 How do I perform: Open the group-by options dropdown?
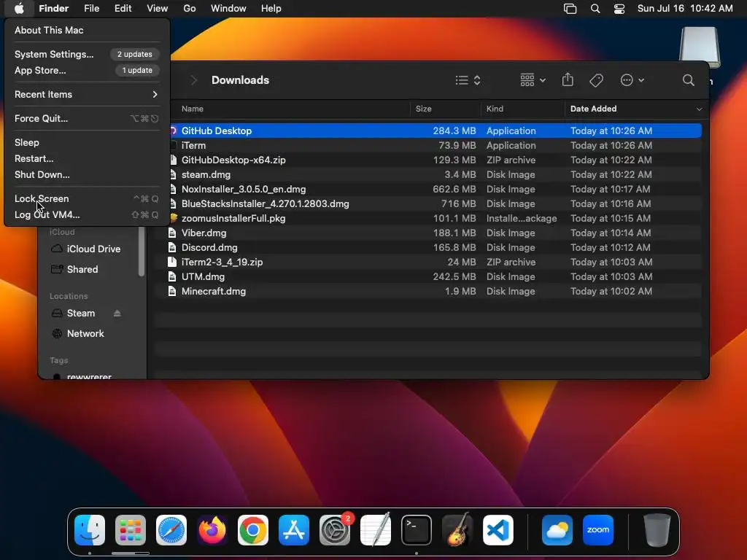(533, 80)
